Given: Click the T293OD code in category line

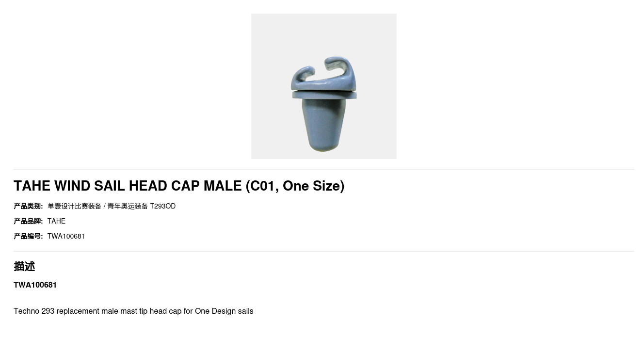Looking at the screenshot, I should 163,206.
